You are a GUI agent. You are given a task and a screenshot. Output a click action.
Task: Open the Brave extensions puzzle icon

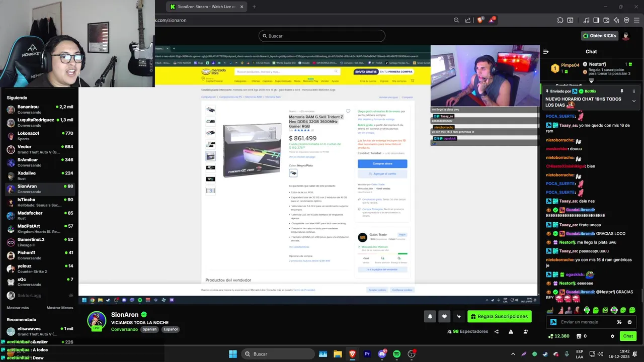(560, 20)
